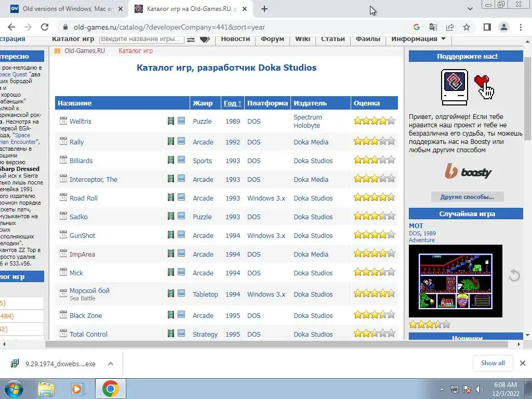Open screenshots icon for Mick
This screenshot has width=532, height=399.
(181, 272)
